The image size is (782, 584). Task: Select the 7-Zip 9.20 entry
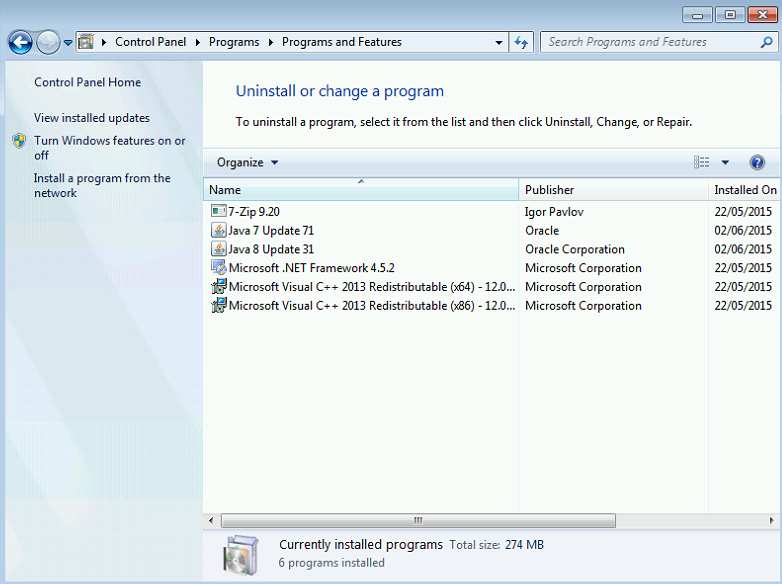pos(254,211)
